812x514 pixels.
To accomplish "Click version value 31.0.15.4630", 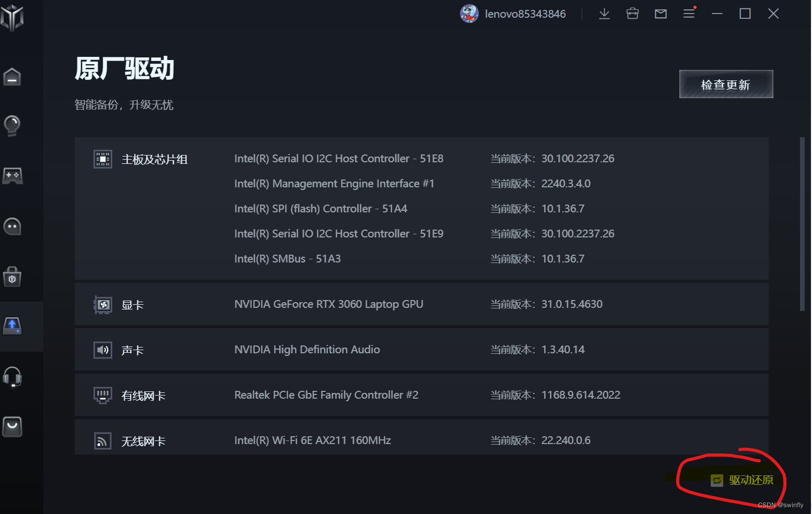I will pos(572,304).
